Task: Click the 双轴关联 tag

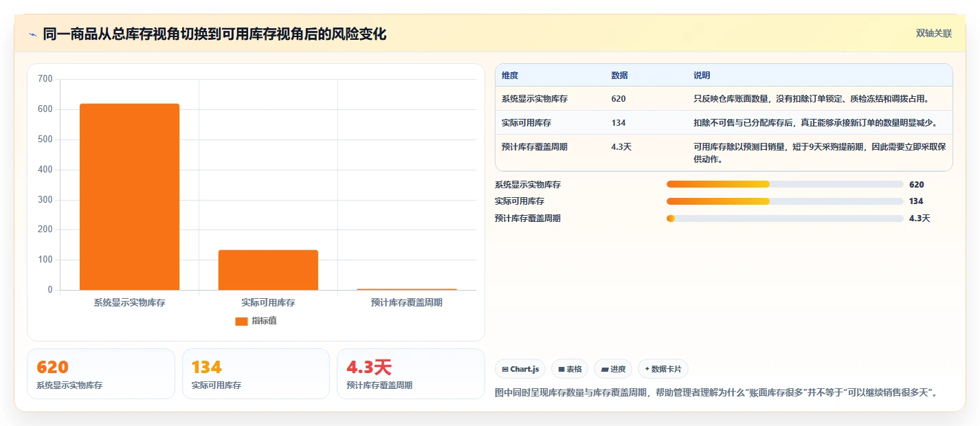Action: tap(934, 34)
